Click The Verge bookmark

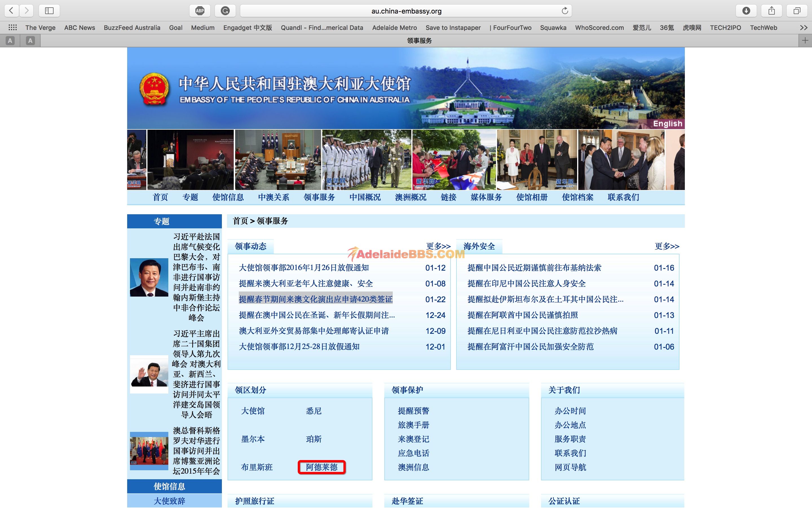[x=40, y=28]
